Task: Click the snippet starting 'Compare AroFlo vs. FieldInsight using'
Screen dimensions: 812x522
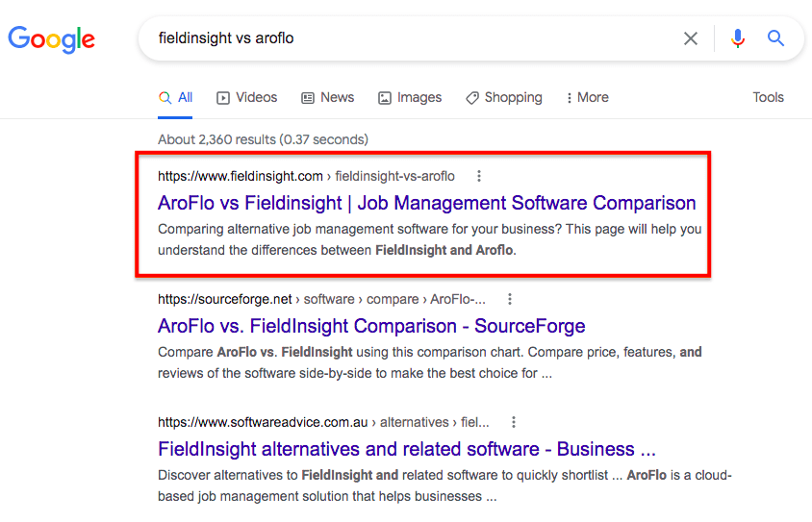Action: [x=430, y=362]
